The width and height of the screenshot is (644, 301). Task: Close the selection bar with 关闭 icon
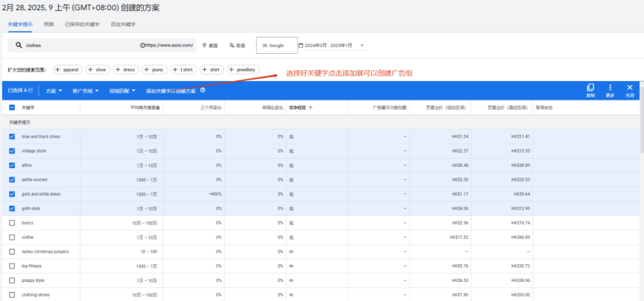(x=630, y=88)
